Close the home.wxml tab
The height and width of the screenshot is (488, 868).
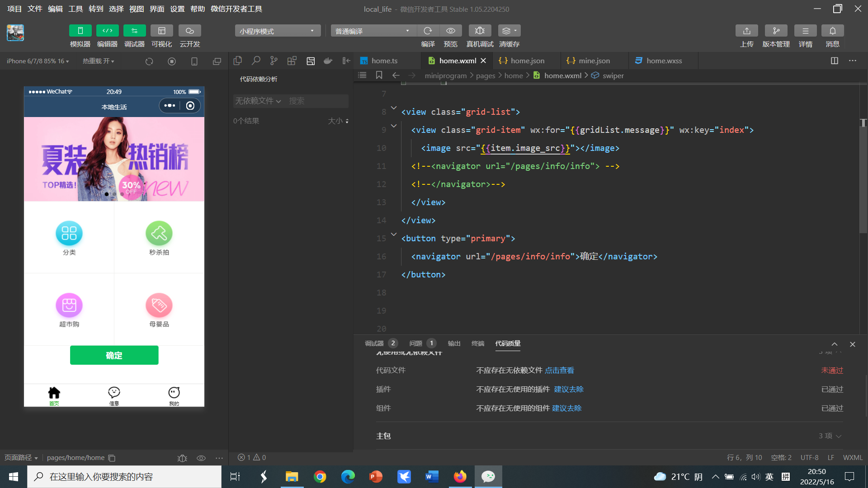(x=483, y=61)
